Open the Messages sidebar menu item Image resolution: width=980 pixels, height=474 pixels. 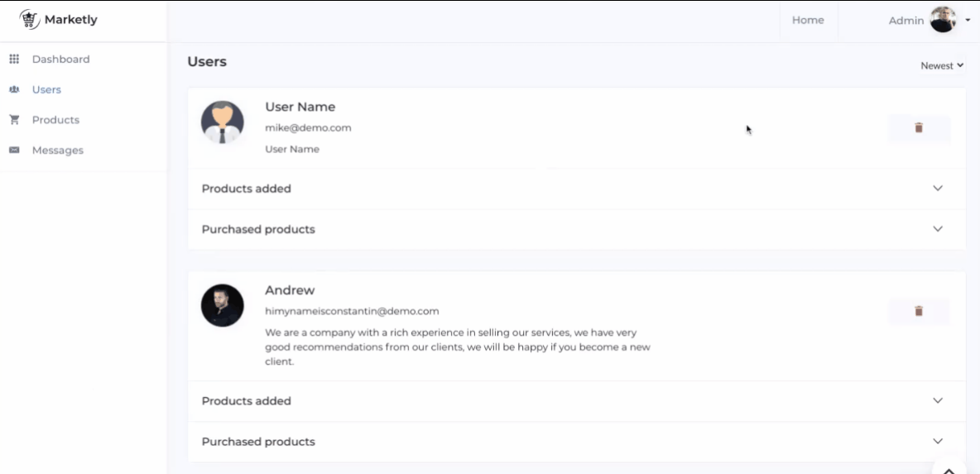coord(57,151)
